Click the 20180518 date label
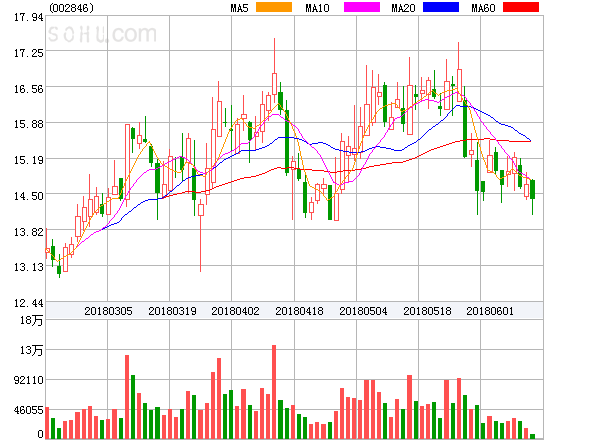The height and width of the screenshot is (440, 600). (427, 311)
